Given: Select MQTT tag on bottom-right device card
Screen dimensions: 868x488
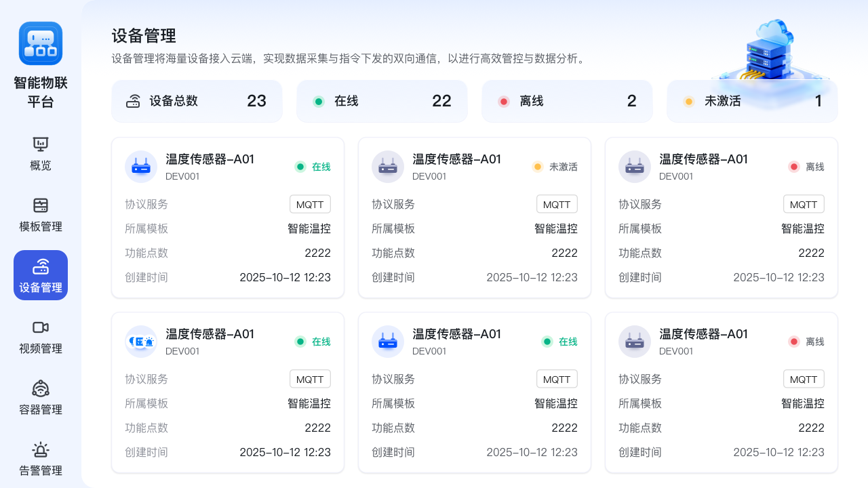Looking at the screenshot, I should (804, 379).
